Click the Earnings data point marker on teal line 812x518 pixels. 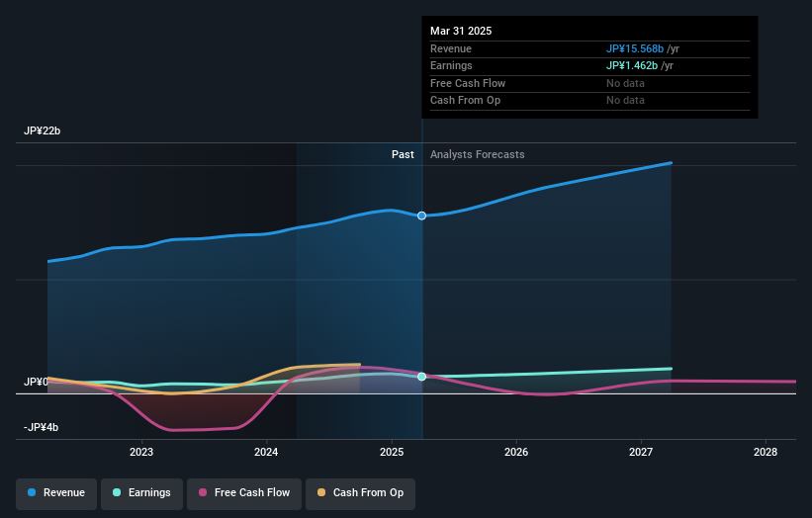pos(422,377)
